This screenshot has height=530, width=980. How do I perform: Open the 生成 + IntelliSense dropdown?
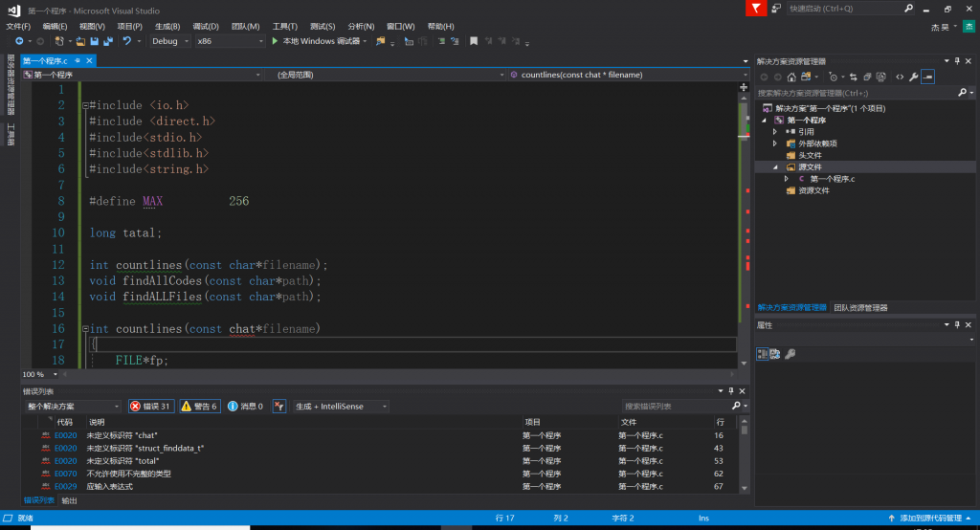(341, 407)
